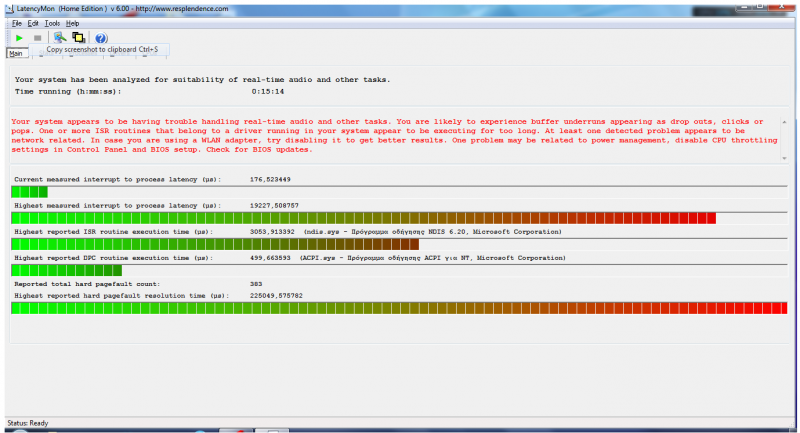
Task: Open help with the blue question mark icon
Action: point(101,38)
